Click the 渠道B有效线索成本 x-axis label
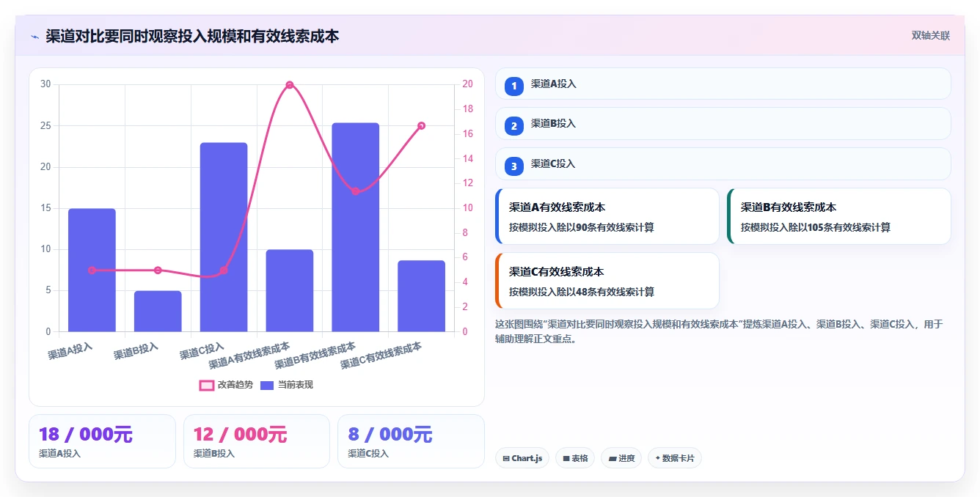This screenshot has height=497, width=980. pos(316,355)
